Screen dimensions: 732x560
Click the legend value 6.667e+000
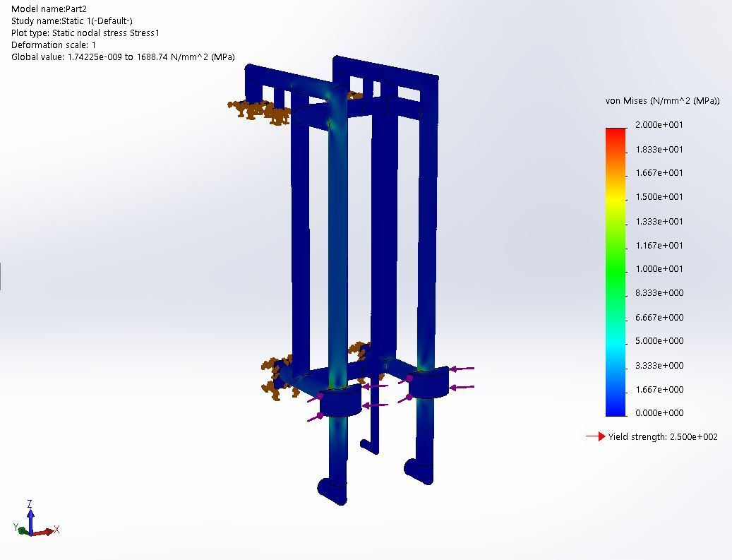pyautogui.click(x=659, y=318)
